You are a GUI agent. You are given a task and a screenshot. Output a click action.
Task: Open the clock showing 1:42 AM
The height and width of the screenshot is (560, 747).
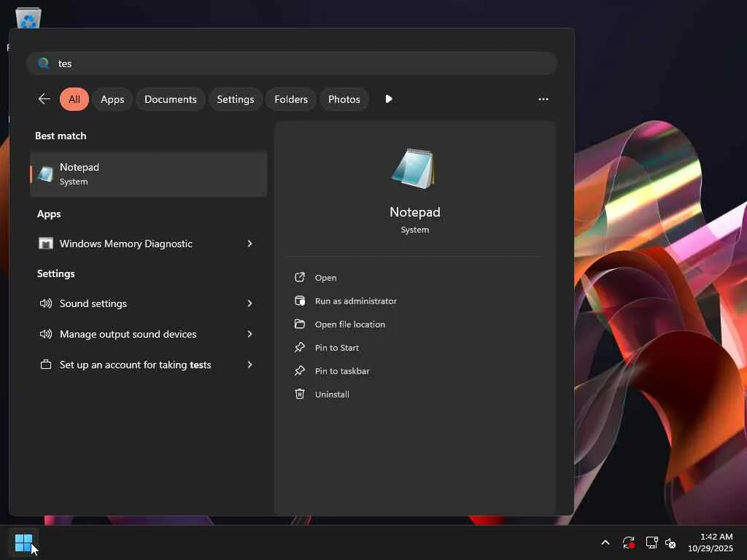pyautogui.click(x=711, y=542)
